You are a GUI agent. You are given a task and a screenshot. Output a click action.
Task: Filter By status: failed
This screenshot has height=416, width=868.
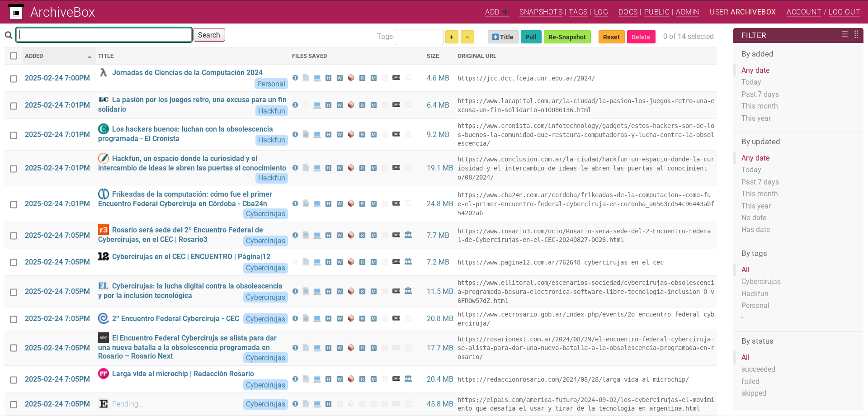(x=750, y=381)
